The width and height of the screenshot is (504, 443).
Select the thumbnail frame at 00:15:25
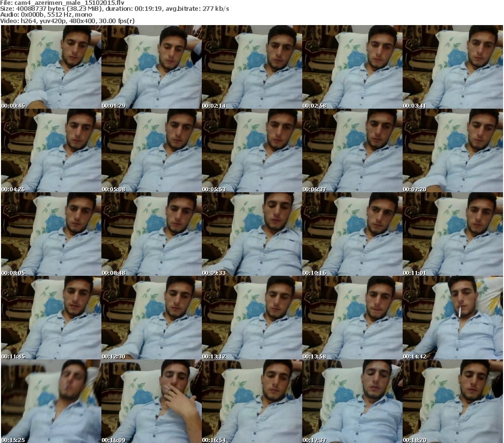[x=51, y=401]
